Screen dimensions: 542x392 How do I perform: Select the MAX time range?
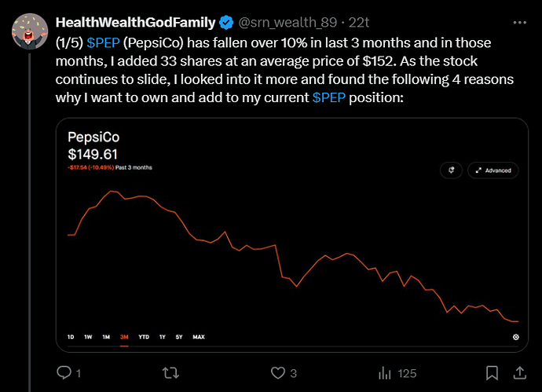coord(199,337)
